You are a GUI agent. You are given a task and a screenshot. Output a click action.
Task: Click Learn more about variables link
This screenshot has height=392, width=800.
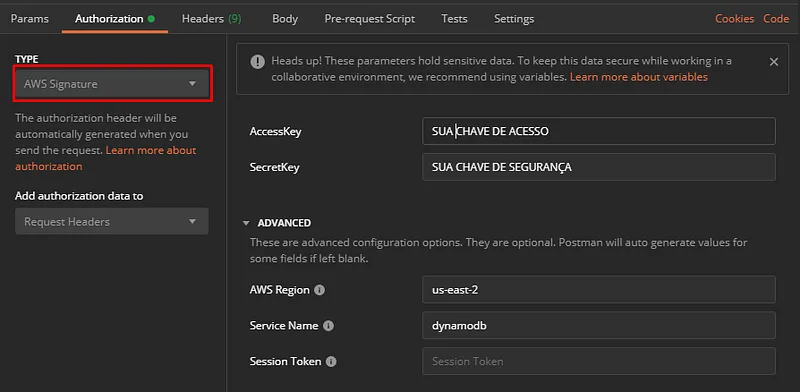pos(639,77)
